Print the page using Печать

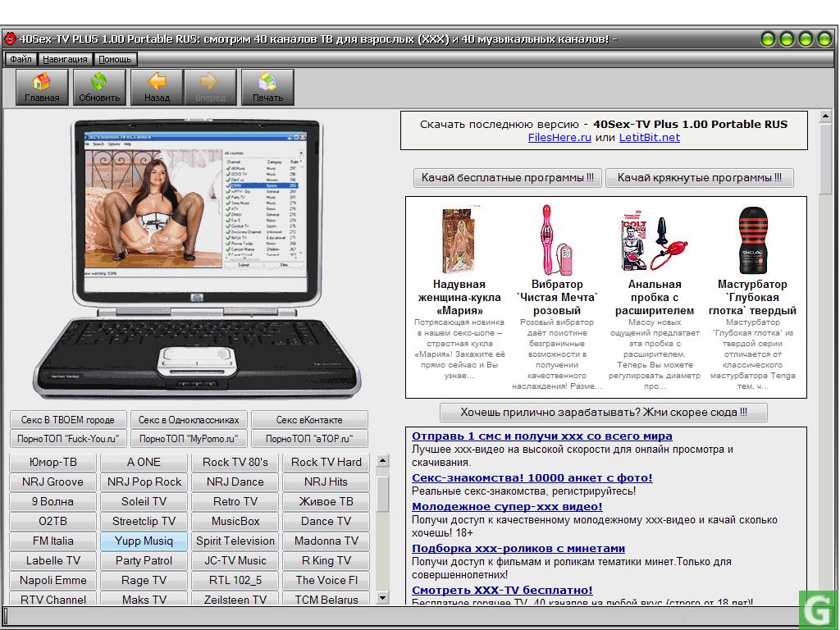[267, 87]
